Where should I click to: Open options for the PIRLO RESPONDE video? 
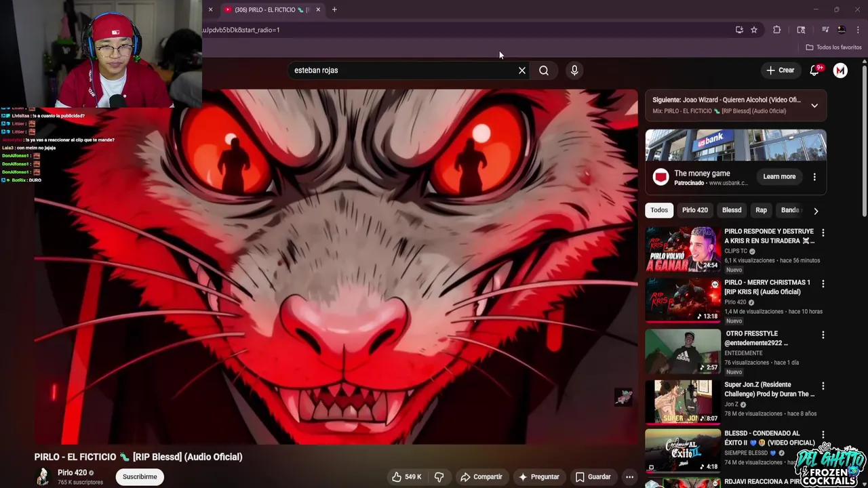click(823, 232)
